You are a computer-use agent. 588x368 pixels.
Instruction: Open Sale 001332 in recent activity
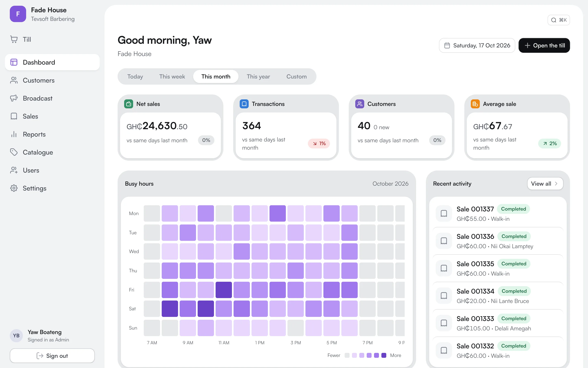pyautogui.click(x=498, y=351)
